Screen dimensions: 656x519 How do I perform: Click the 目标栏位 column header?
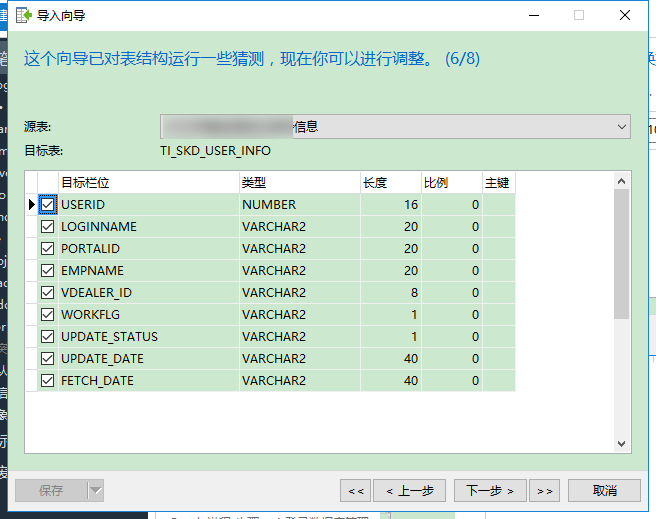[149, 182]
